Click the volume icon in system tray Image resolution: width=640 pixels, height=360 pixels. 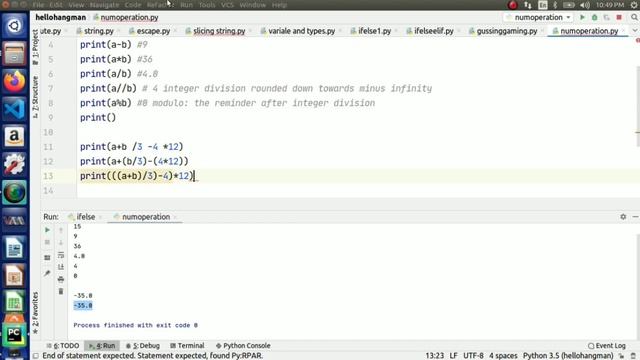585,5
